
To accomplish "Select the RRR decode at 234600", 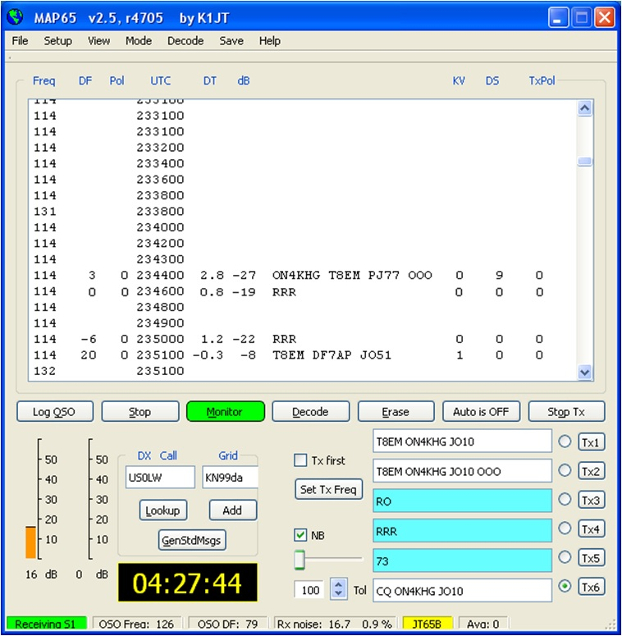I will 288,292.
